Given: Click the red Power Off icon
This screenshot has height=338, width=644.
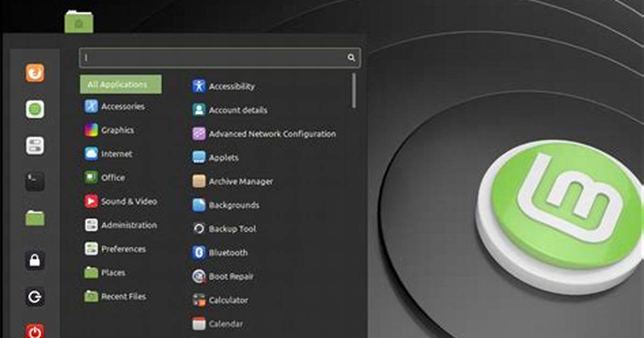Looking at the screenshot, I should [x=35, y=332].
